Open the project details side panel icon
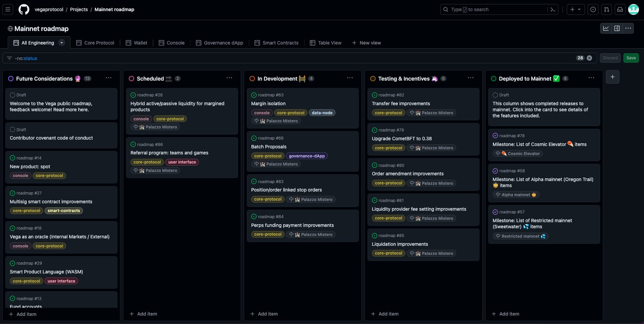 pos(617,28)
